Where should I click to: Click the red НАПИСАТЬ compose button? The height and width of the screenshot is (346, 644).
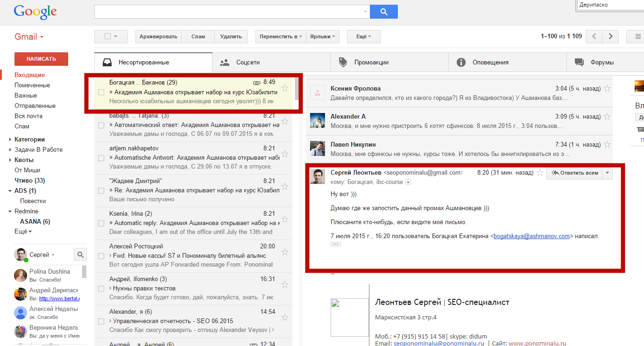pos(41,59)
